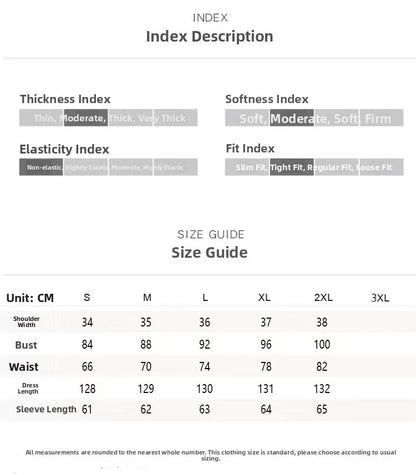The width and height of the screenshot is (416, 475).
Task: Select the Moderate thickness segment
Action: pyautogui.click(x=86, y=118)
